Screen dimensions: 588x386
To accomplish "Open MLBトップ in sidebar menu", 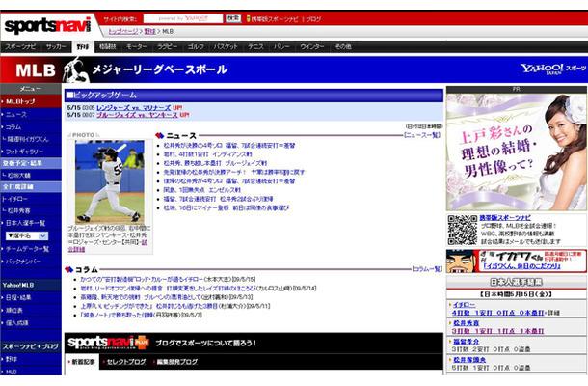I will 31,101.
